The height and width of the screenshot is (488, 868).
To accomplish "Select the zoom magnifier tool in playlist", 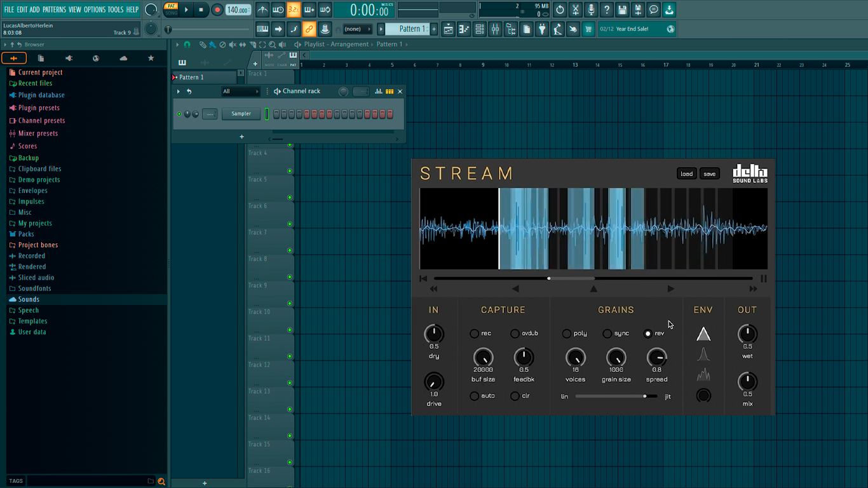I will [x=272, y=44].
